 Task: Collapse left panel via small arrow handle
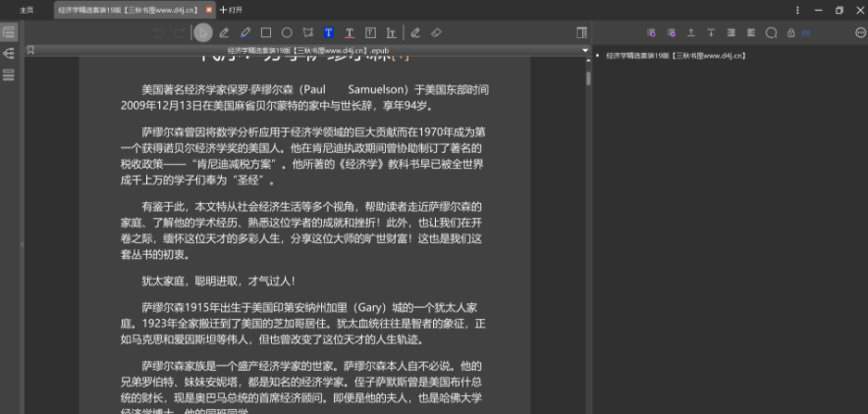coord(23,243)
